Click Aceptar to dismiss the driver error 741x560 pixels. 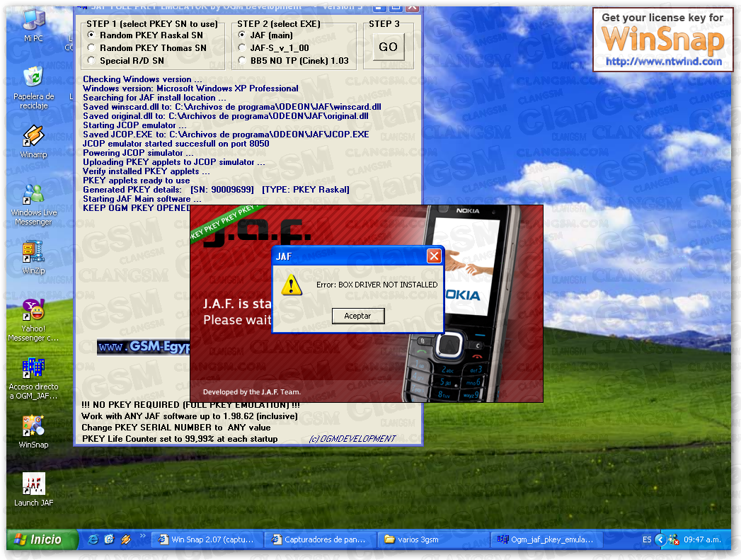[358, 316]
